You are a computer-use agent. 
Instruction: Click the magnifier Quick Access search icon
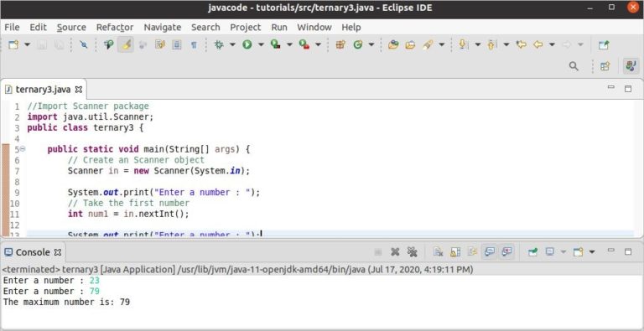point(574,66)
